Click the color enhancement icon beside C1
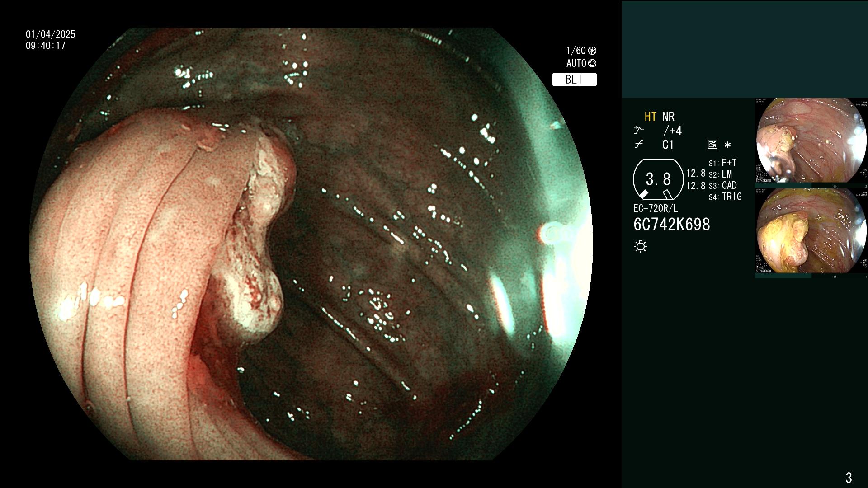 tap(638, 145)
